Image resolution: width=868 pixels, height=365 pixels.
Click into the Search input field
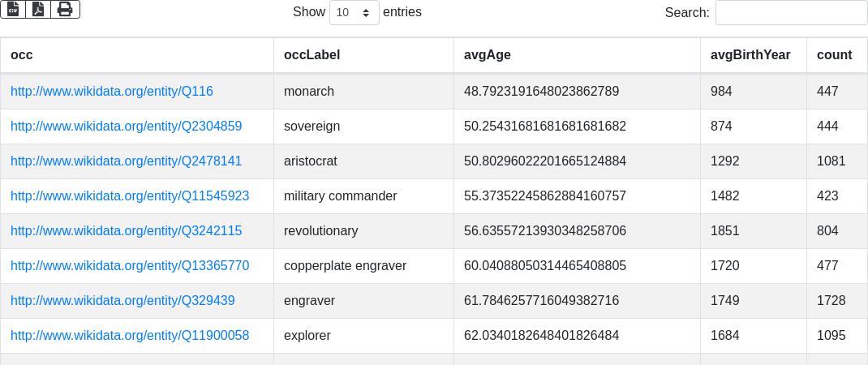click(791, 12)
